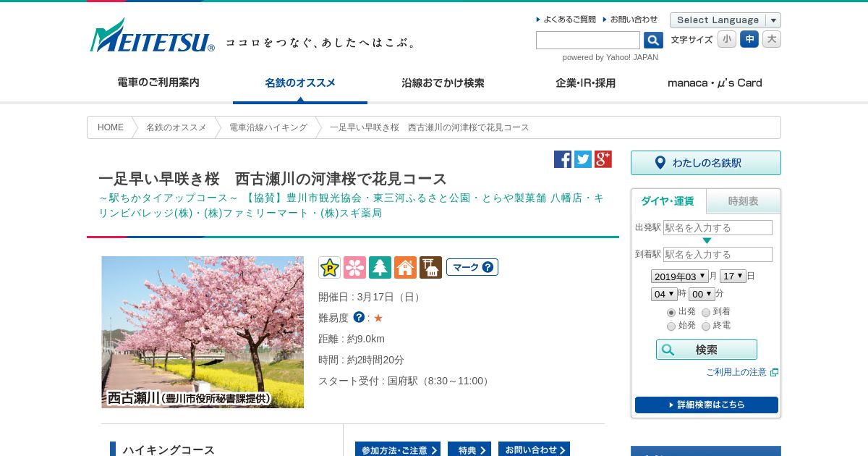Focus the site search text field
The width and height of the screenshot is (868, 456).
pos(588,41)
